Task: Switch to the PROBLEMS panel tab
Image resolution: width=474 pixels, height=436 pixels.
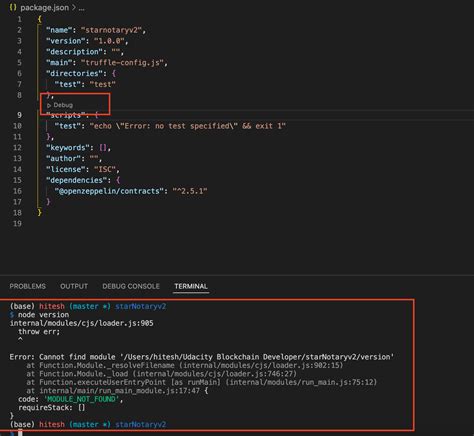Action: click(28, 286)
